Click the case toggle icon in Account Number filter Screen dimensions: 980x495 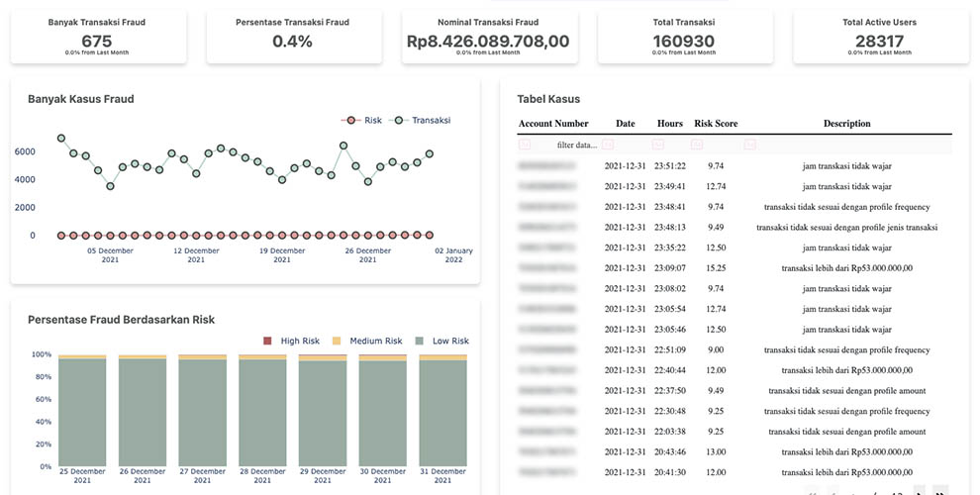(525, 145)
